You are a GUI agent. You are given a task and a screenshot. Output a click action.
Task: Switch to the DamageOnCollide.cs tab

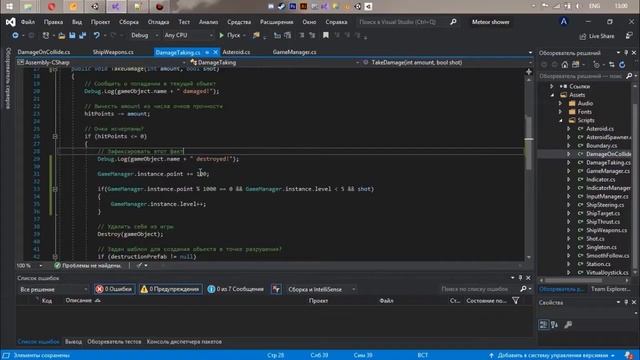click(x=44, y=52)
